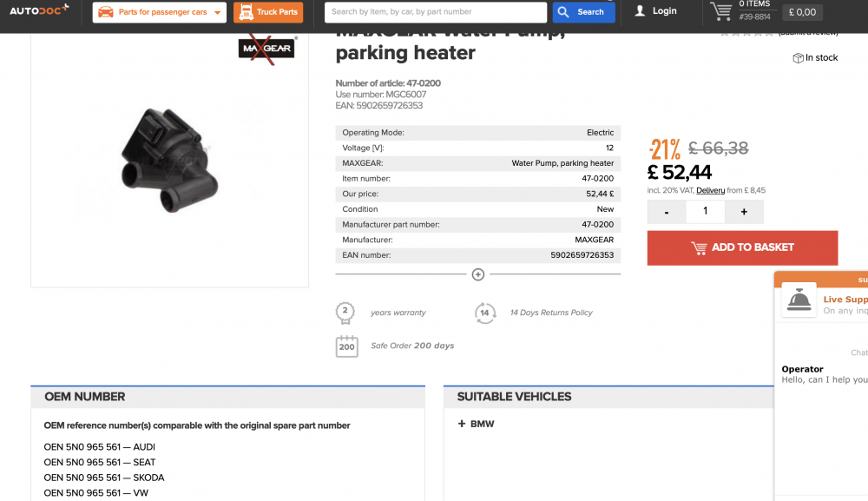Click the blue Search button
The height and width of the screenshot is (501, 868).
click(x=583, y=12)
